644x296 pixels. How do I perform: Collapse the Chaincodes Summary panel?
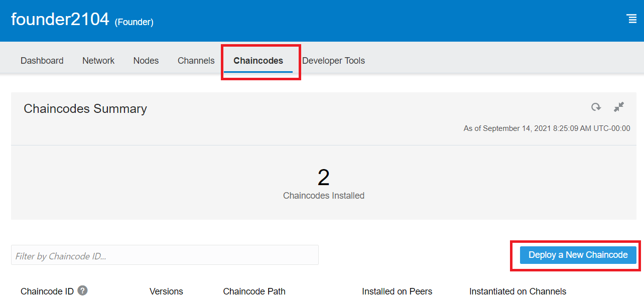[618, 107]
